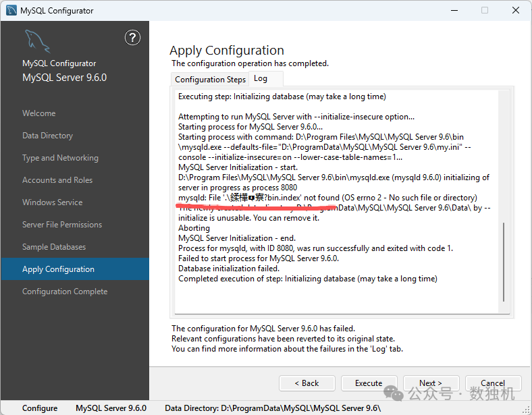Screen dimensions: 532x415
Task: Click the Apply Configuration page heading
Action: point(227,50)
